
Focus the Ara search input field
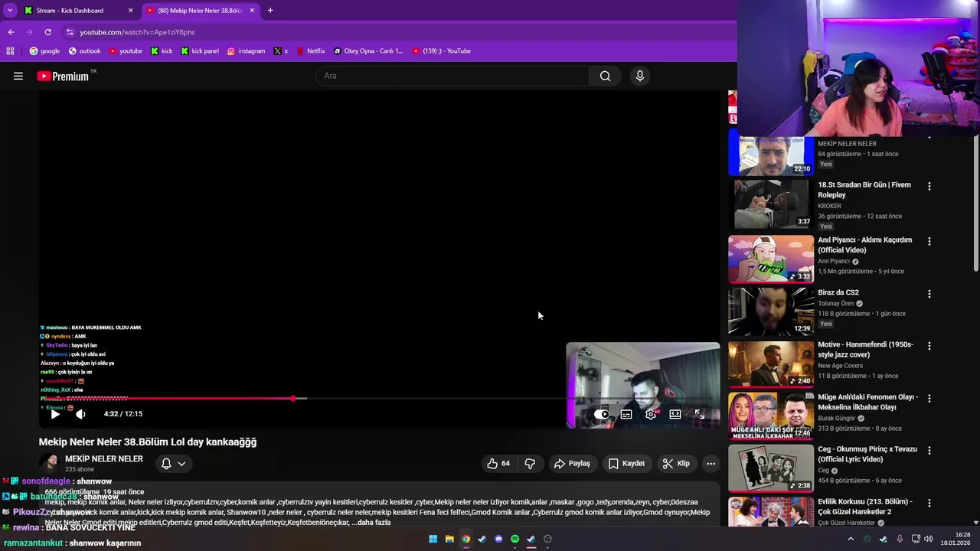coord(452,76)
